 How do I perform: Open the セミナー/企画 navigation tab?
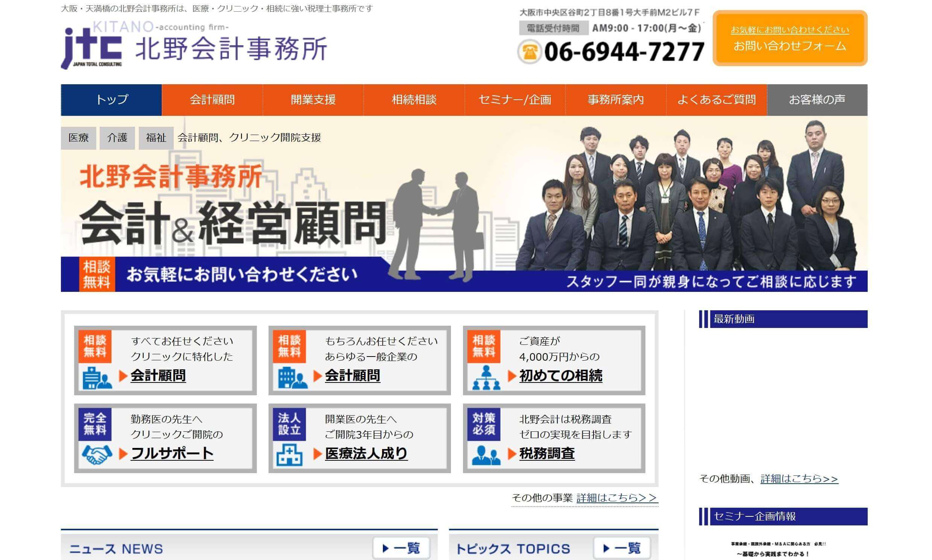(515, 100)
